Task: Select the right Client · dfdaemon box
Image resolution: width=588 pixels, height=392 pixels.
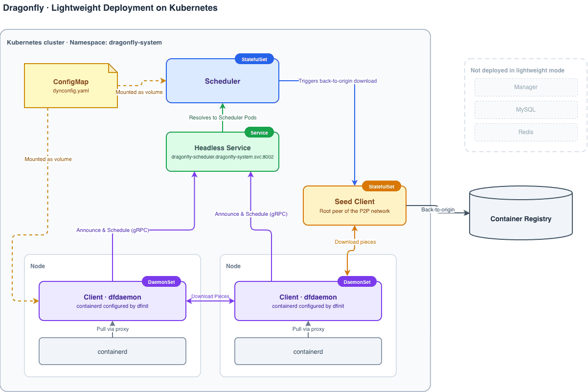Action: tap(308, 301)
